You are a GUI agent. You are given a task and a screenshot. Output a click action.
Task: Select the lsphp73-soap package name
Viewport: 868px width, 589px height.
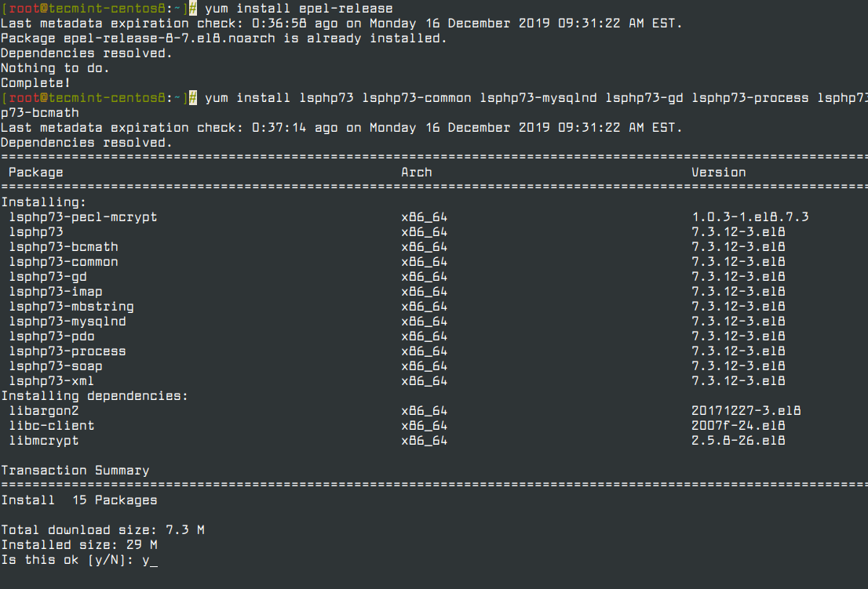tap(56, 366)
